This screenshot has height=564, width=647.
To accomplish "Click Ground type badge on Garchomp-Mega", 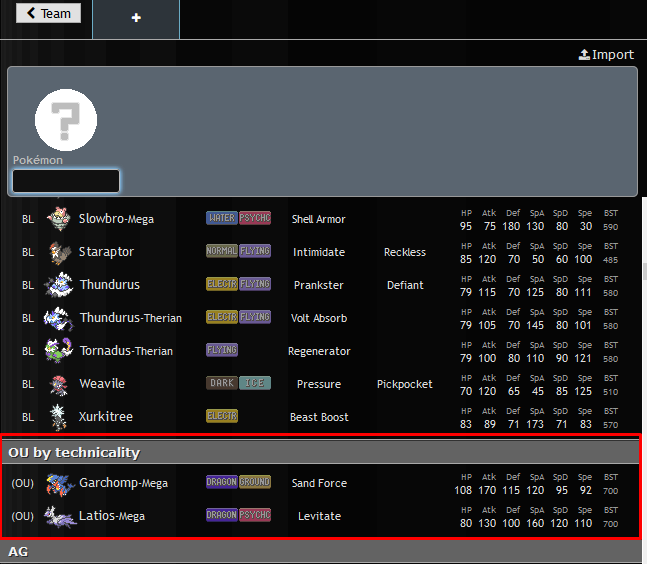I will click(255, 482).
